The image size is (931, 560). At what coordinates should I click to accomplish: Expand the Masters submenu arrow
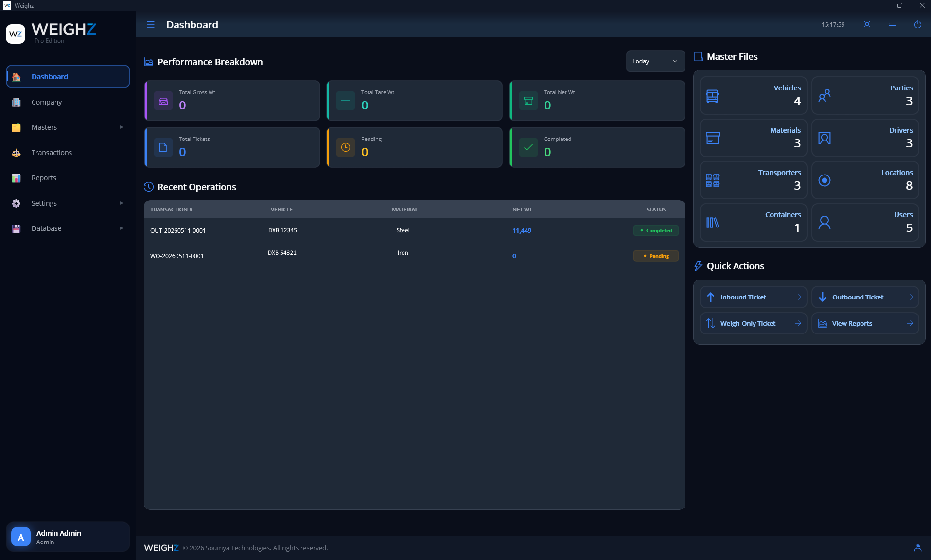121,127
